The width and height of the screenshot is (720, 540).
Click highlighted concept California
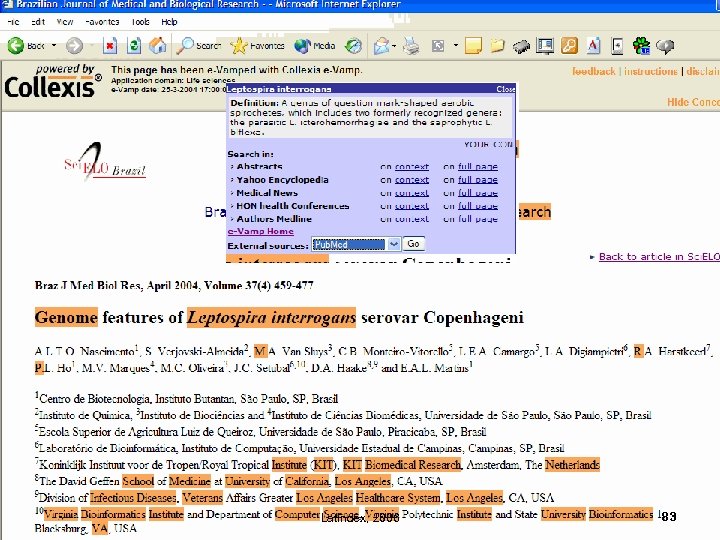point(307,481)
